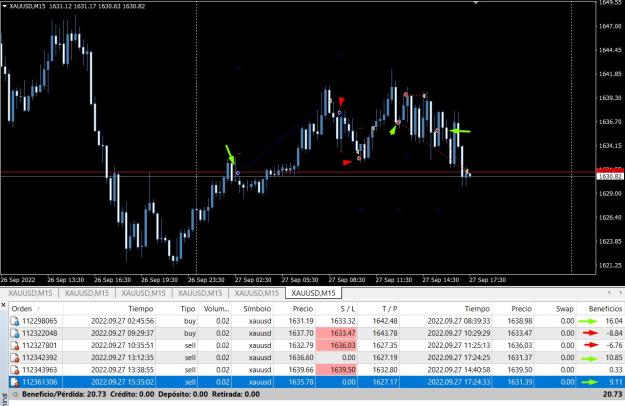Close the terminal panel with the X
Image resolution: width=625 pixels, height=406 pixels.
tap(4, 305)
